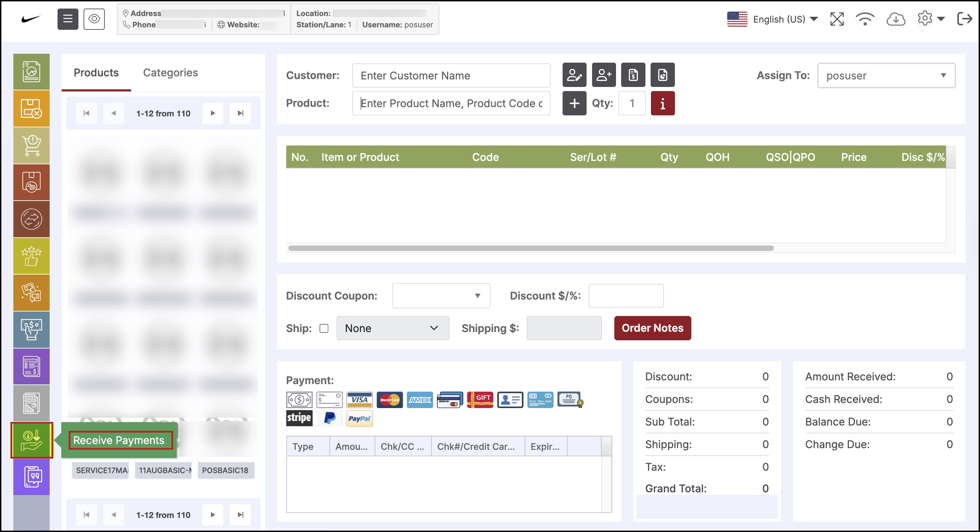This screenshot has width=980, height=532.
Task: Go to previous page in top product pager
Action: coord(113,113)
